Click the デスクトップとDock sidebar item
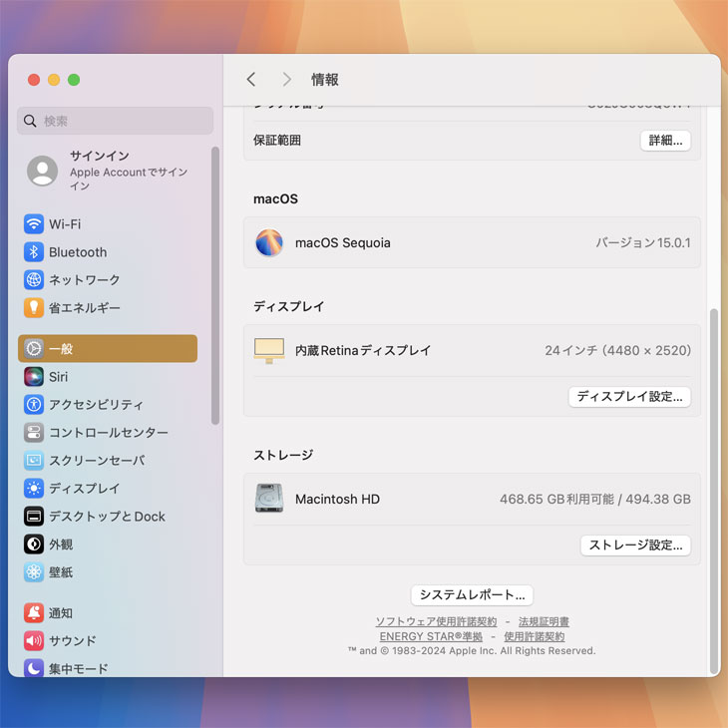Screen dimensions: 728x728 [107, 517]
